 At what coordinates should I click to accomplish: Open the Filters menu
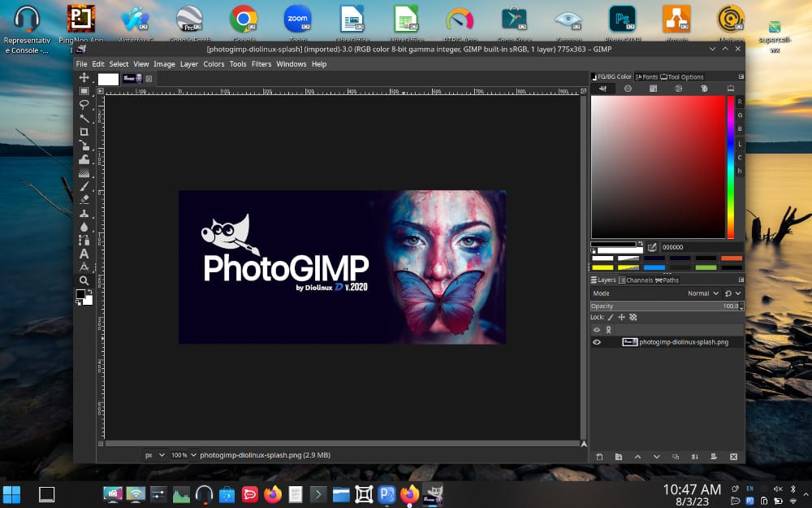tap(261, 64)
